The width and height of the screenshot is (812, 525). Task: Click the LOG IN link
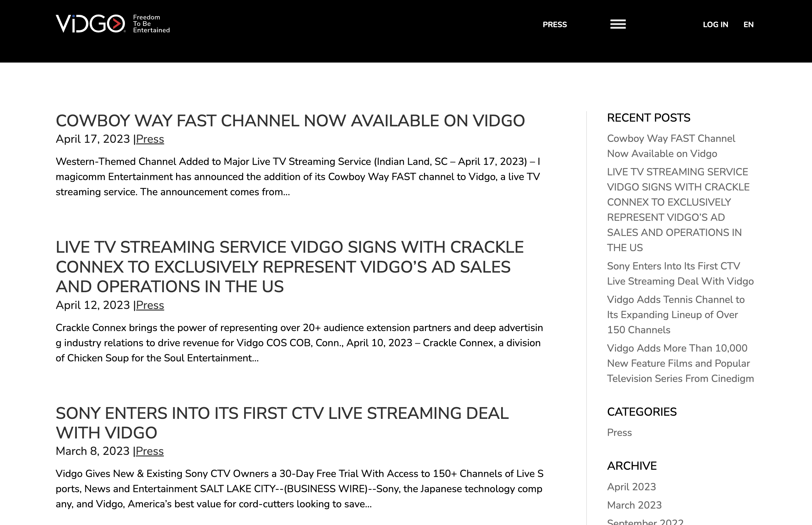point(715,25)
